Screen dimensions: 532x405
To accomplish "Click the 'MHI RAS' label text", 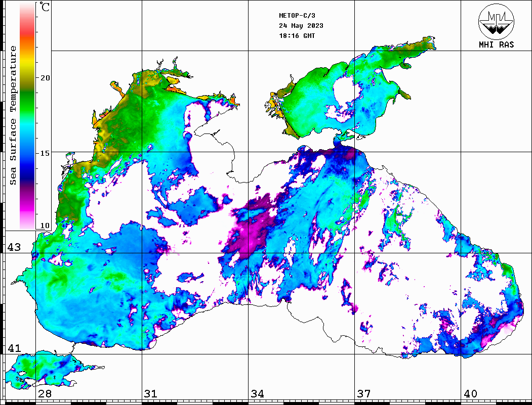I will [x=497, y=44].
